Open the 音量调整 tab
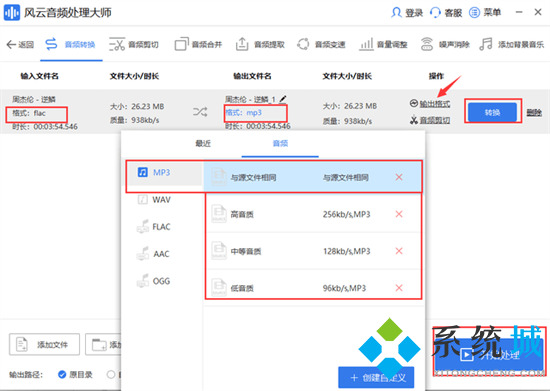The image size is (550, 391). [383, 45]
